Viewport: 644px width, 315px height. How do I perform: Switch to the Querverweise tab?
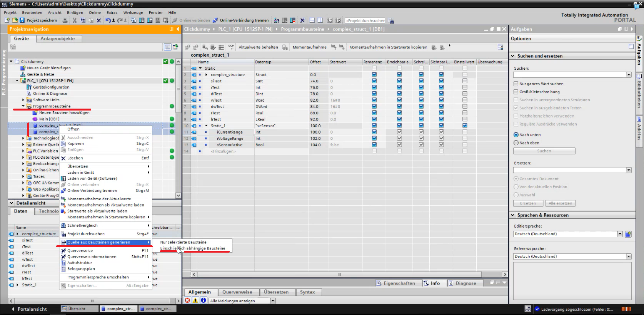[237, 292]
